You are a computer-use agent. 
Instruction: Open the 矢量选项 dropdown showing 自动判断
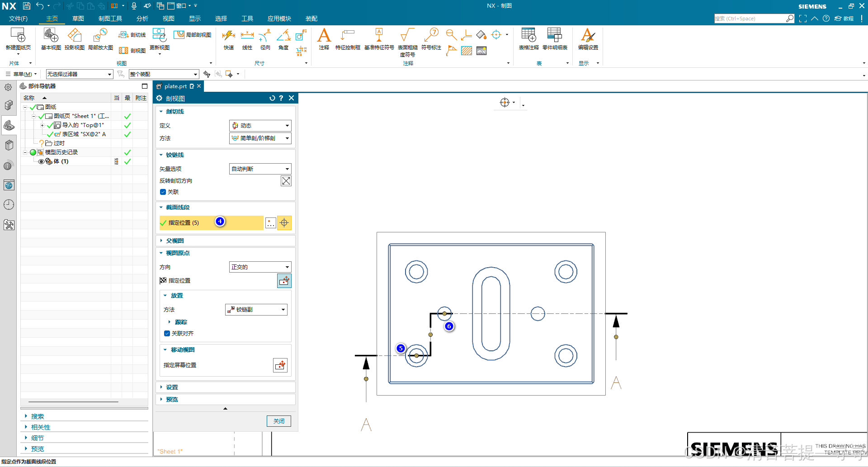[x=260, y=169]
